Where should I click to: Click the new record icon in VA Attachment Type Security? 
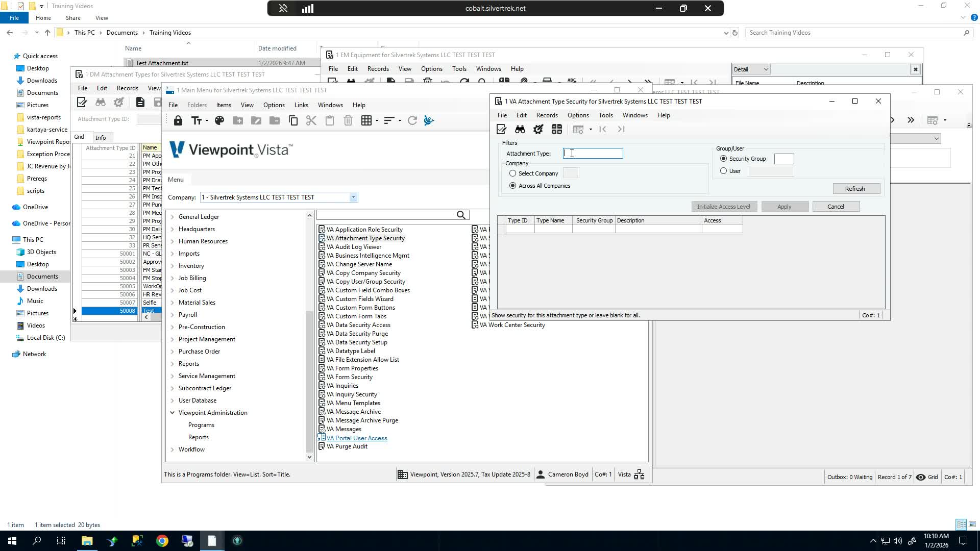point(501,130)
